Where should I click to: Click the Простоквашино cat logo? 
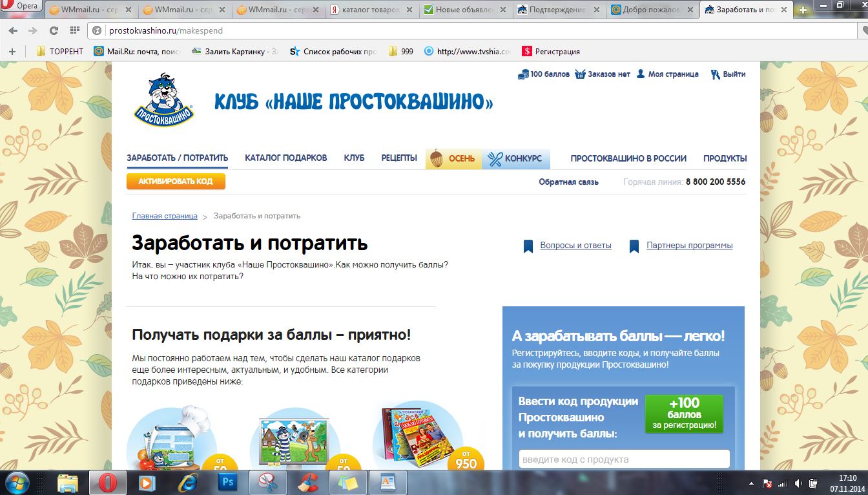[x=164, y=98]
